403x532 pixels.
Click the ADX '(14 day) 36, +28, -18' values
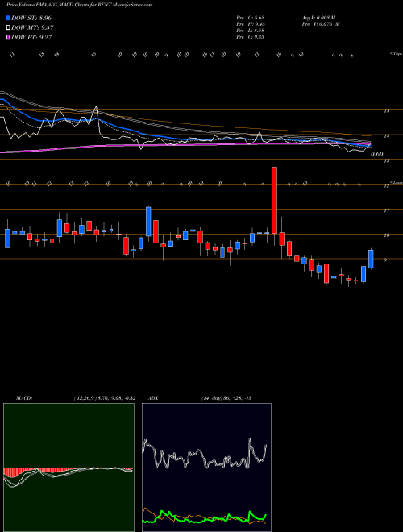tap(226, 398)
